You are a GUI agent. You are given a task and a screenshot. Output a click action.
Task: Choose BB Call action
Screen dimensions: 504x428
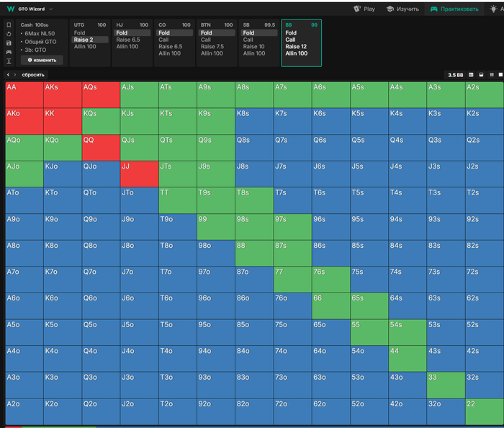[x=290, y=40]
